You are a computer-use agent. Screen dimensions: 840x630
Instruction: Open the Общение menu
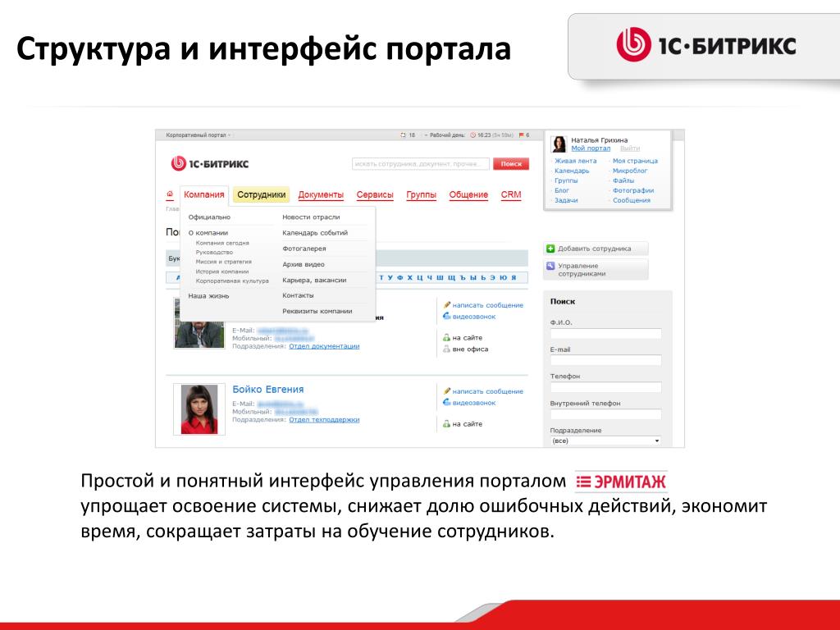tap(468, 194)
